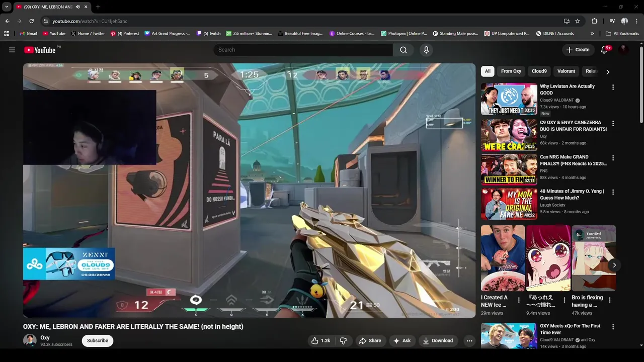644x362 pixels.
Task: Open options for OXY Meets xQc video
Action: point(613,327)
